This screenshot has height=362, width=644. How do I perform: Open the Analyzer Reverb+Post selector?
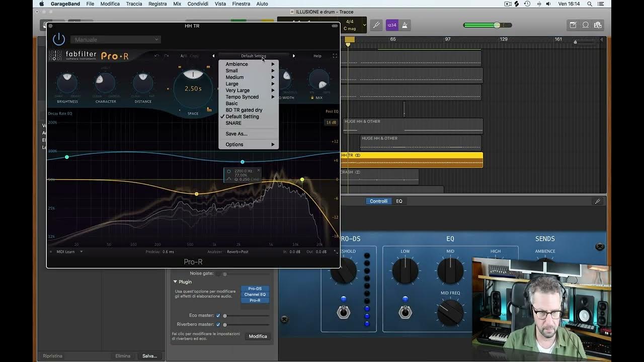coord(237,251)
